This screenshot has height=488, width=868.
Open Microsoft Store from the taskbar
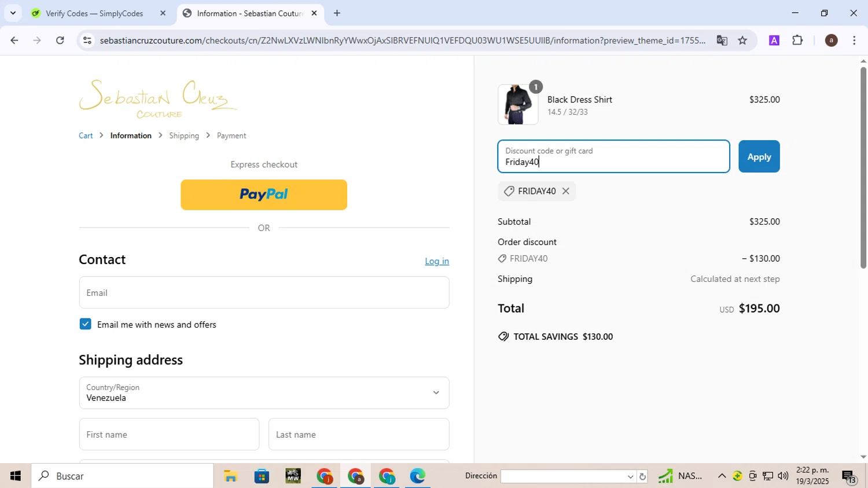pos(262,476)
